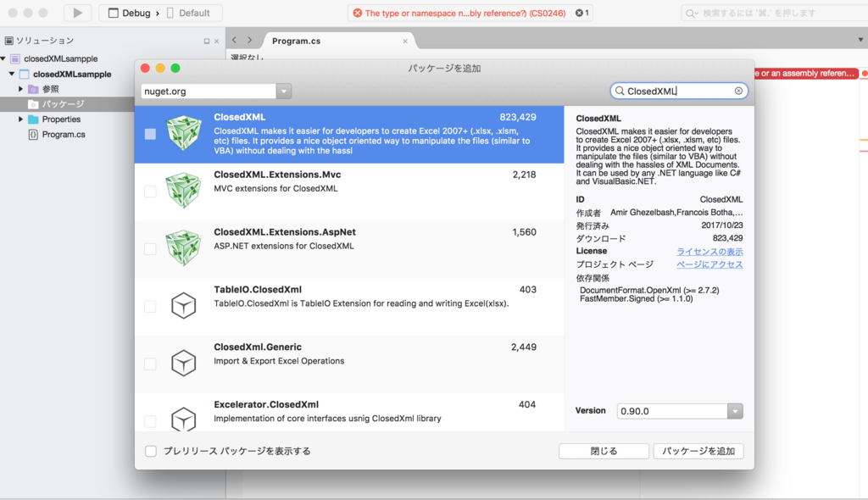Click the パッケージ folder icon
The image size is (868, 500).
coord(33,104)
